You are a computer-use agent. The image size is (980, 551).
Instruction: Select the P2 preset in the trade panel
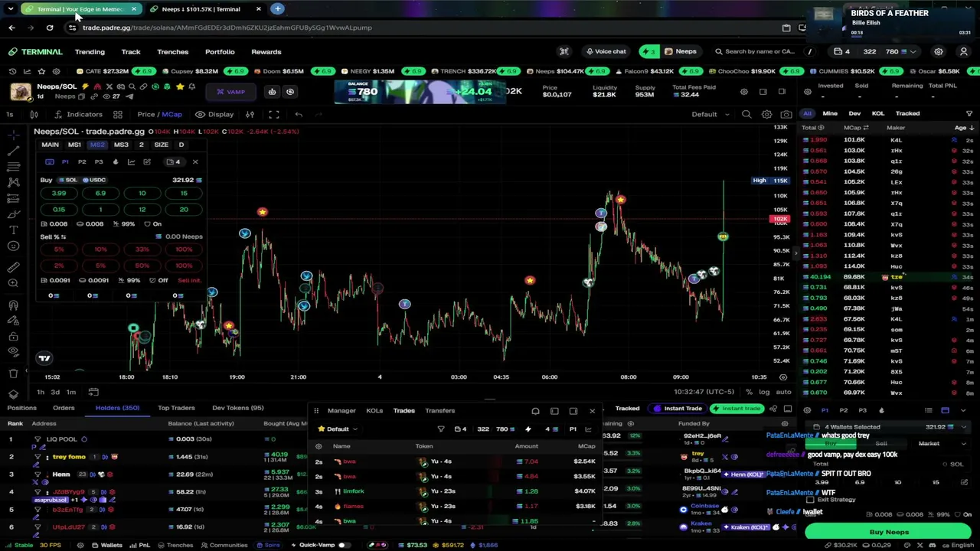click(82, 162)
